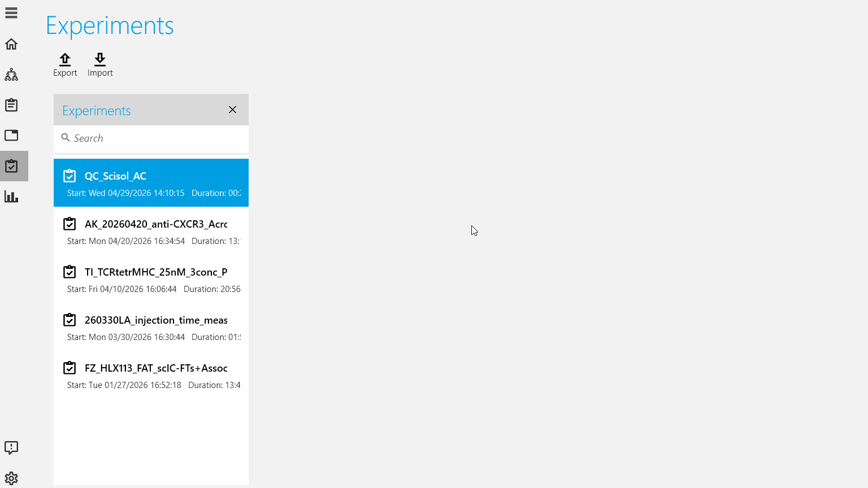Select the AK_20260420_anti-CXCR3 experiment

151,231
